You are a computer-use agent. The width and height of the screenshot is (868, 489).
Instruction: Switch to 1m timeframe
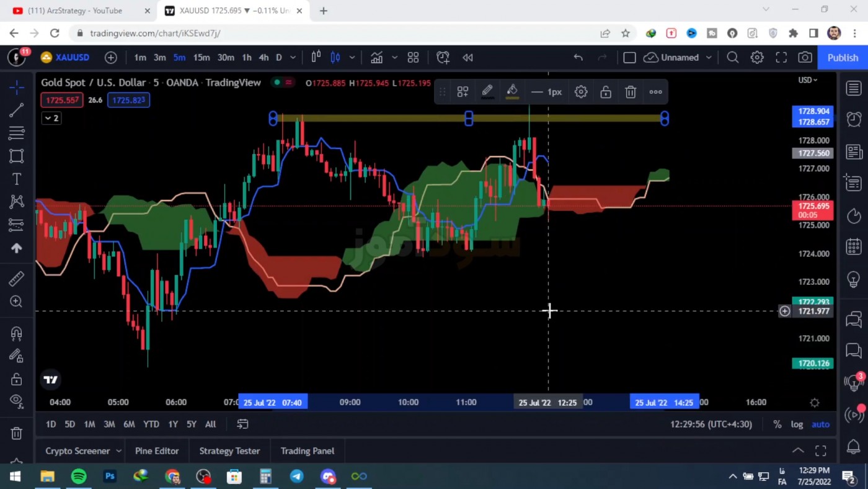click(x=140, y=57)
